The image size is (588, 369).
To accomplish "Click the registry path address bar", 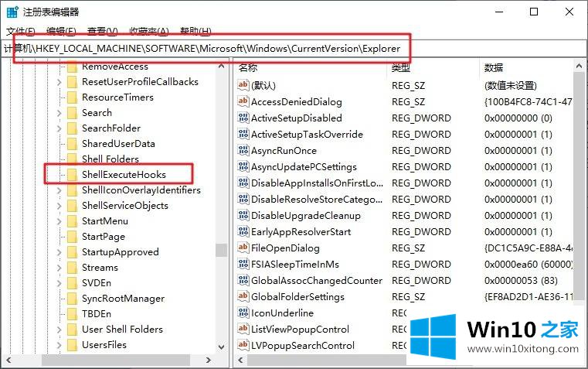I will point(294,49).
